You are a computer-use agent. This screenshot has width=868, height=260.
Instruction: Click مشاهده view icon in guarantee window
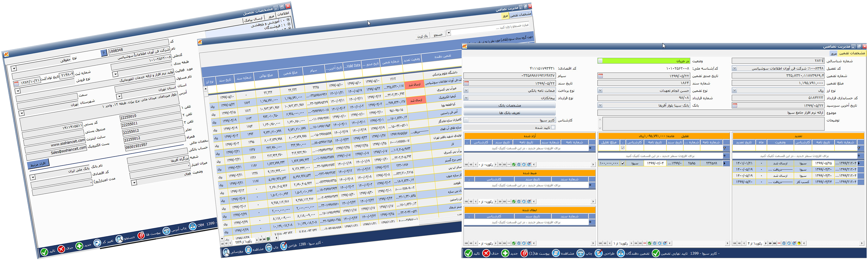click(556, 253)
